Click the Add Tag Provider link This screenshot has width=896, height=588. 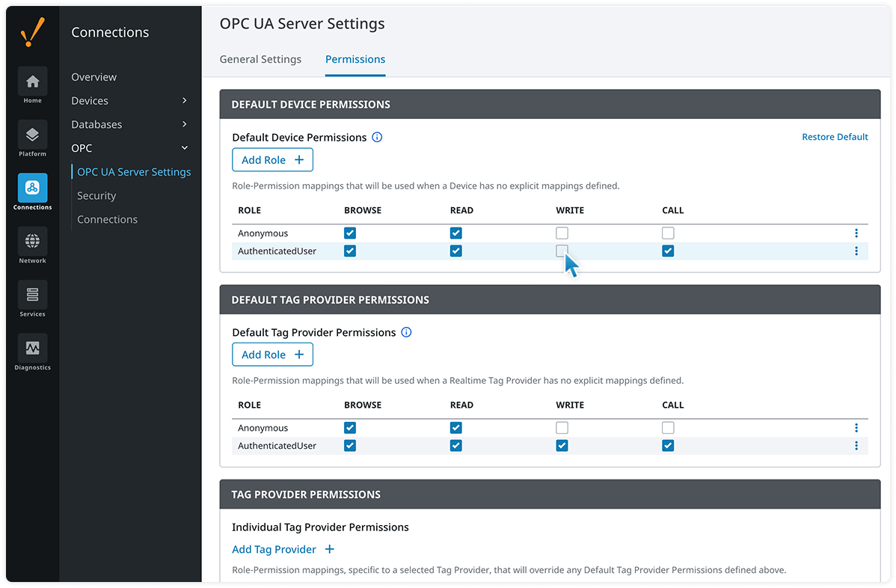(283, 549)
